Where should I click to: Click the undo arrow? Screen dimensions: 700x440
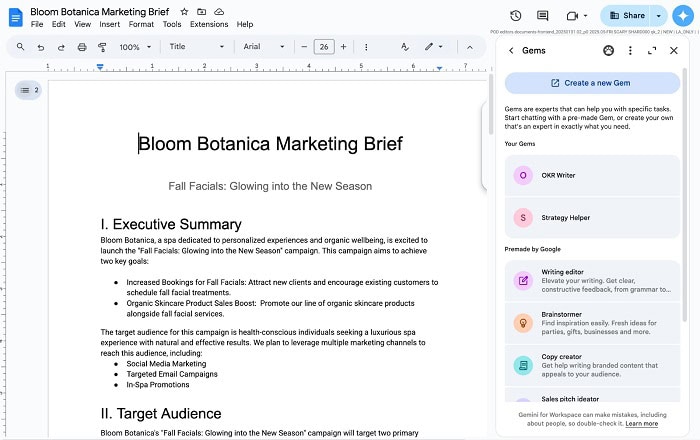coord(40,47)
